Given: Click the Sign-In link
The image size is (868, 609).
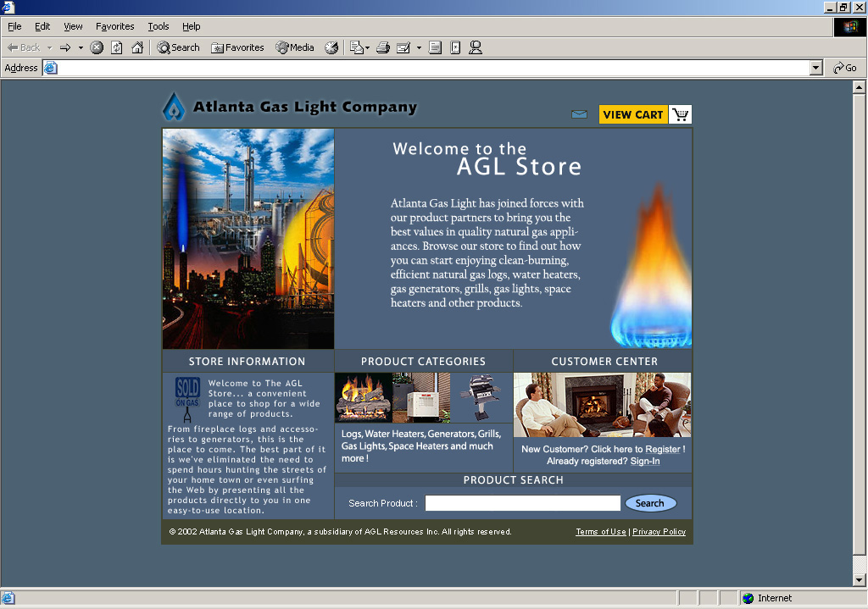Looking at the screenshot, I should click(x=645, y=462).
